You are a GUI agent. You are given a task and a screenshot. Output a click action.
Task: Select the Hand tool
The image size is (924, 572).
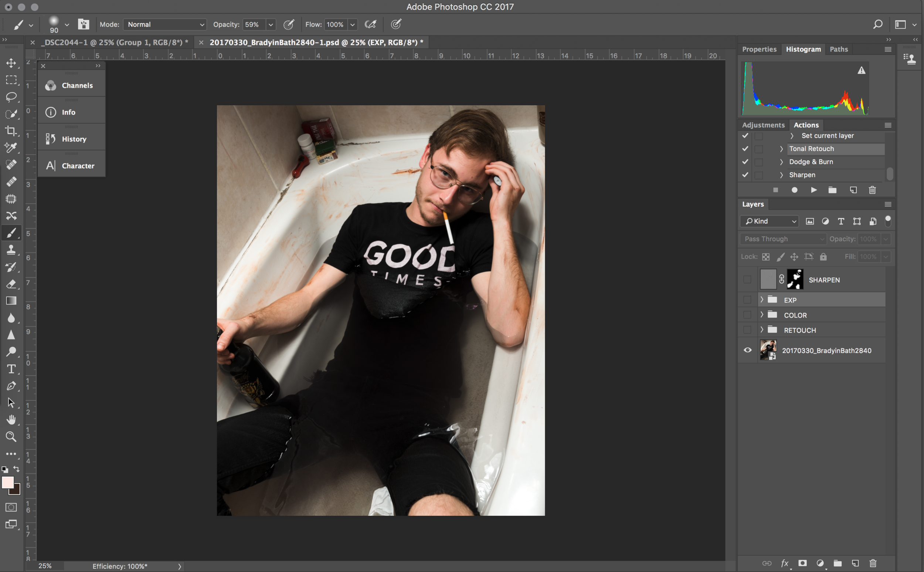coord(11,420)
